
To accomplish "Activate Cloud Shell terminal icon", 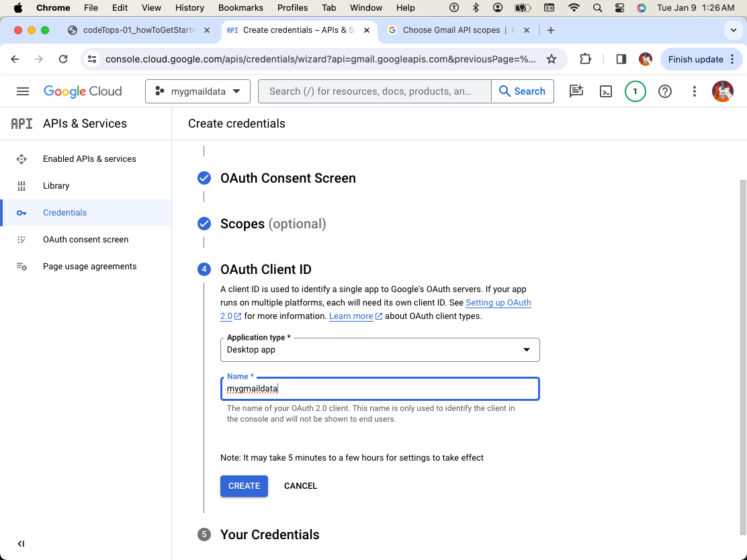I will coord(605,91).
